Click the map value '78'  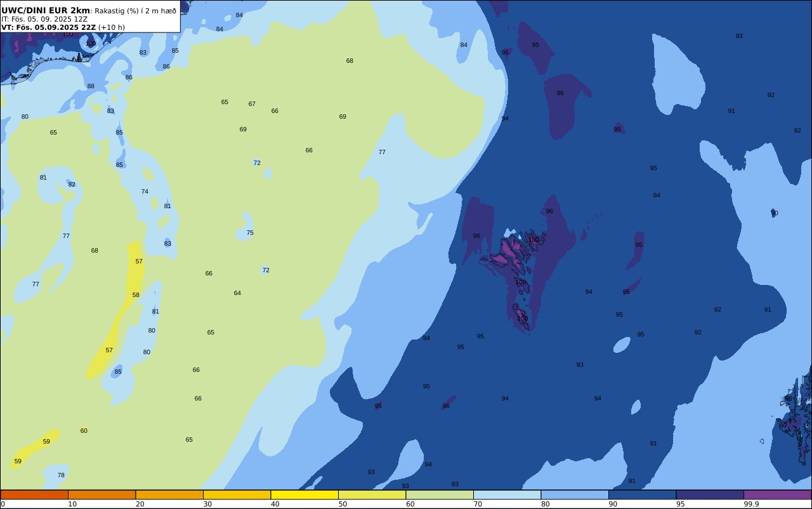click(x=61, y=475)
